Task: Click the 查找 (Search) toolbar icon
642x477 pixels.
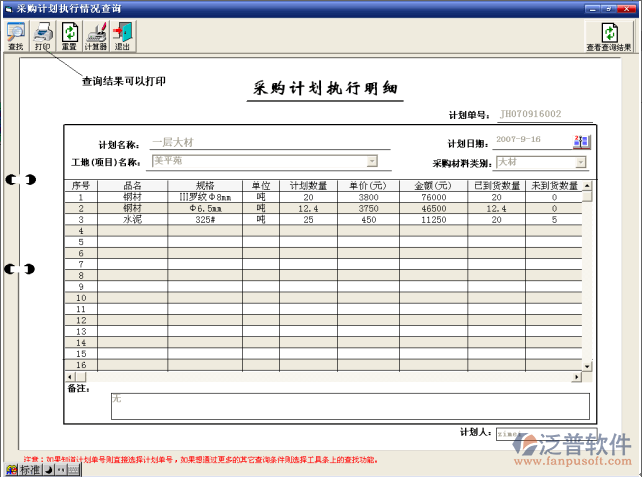Action: [16, 36]
